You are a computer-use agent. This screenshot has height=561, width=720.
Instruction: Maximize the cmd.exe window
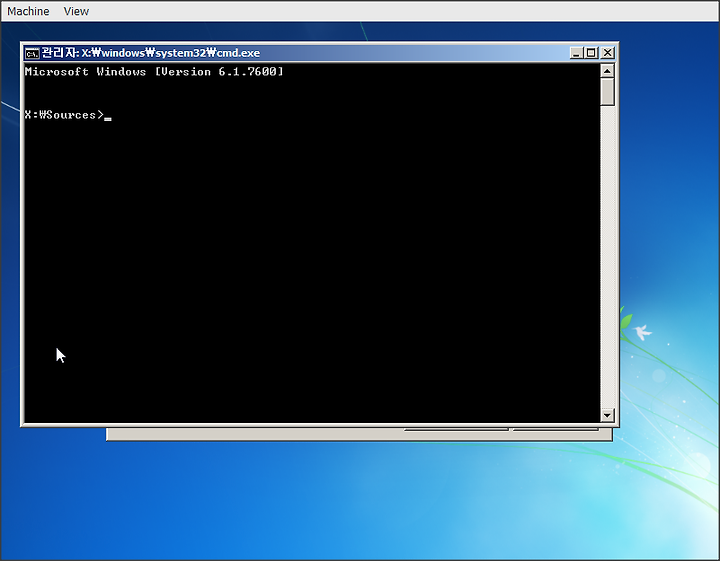(x=591, y=53)
